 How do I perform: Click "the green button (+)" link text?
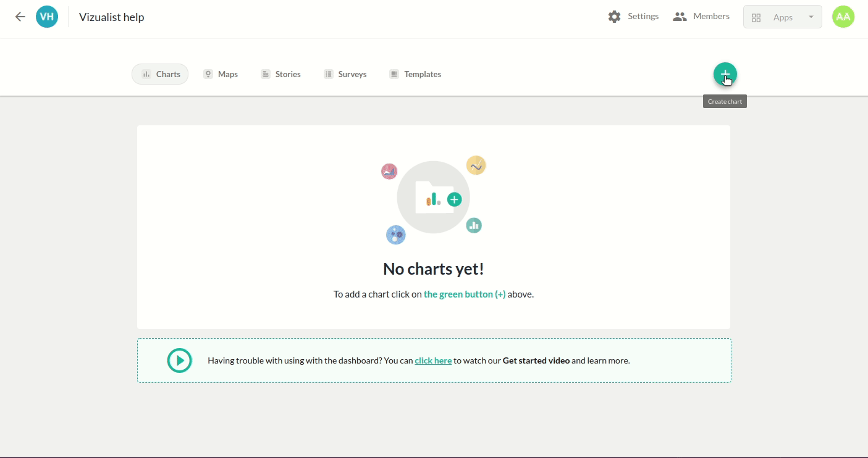pyautogui.click(x=465, y=294)
